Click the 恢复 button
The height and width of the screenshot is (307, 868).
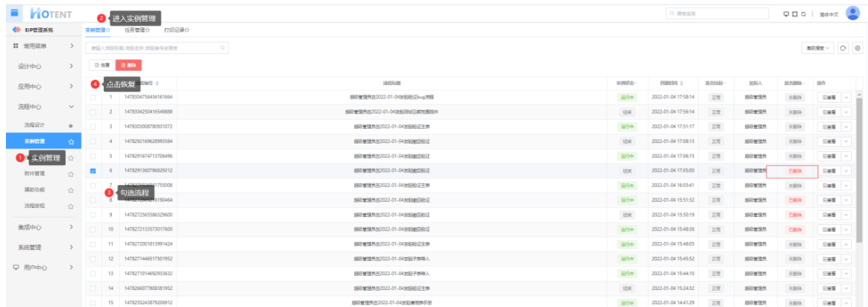(x=101, y=64)
